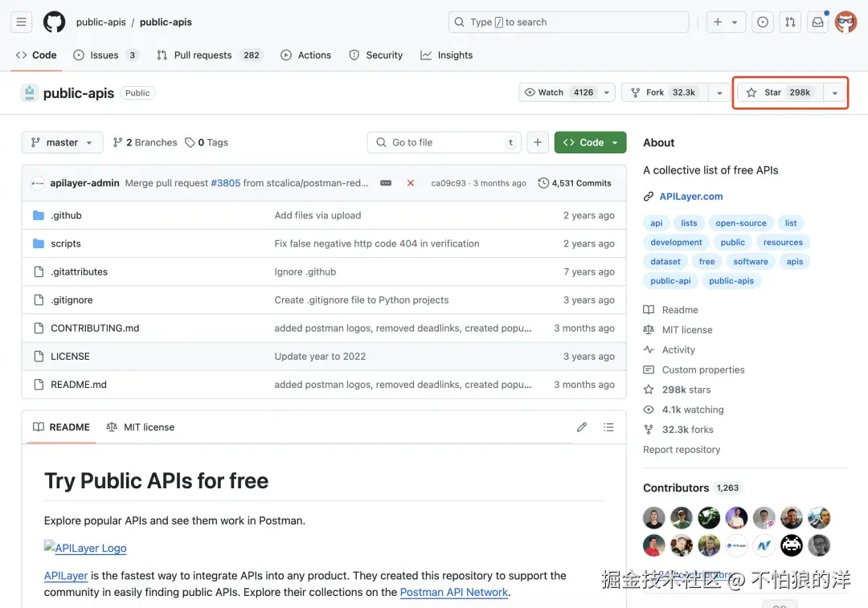Image resolution: width=868 pixels, height=608 pixels.
Task: Open the 4,531 Commits link
Action: tap(575, 183)
